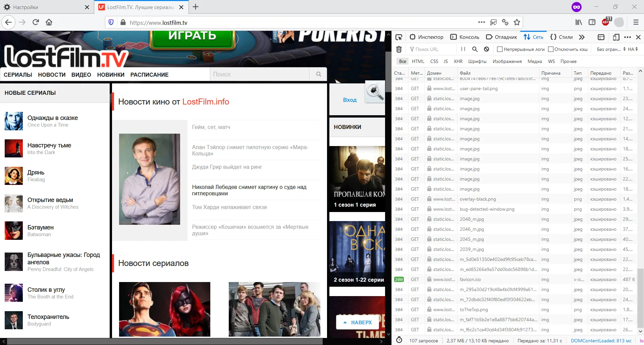Close the LostFilm.TV tab
Screen dimensions: 644x345
click(x=181, y=7)
